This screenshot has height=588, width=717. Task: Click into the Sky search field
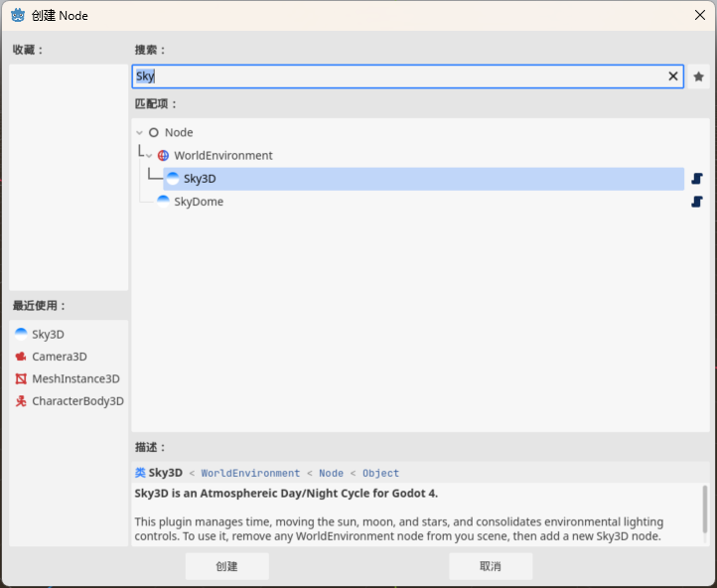[397, 76]
